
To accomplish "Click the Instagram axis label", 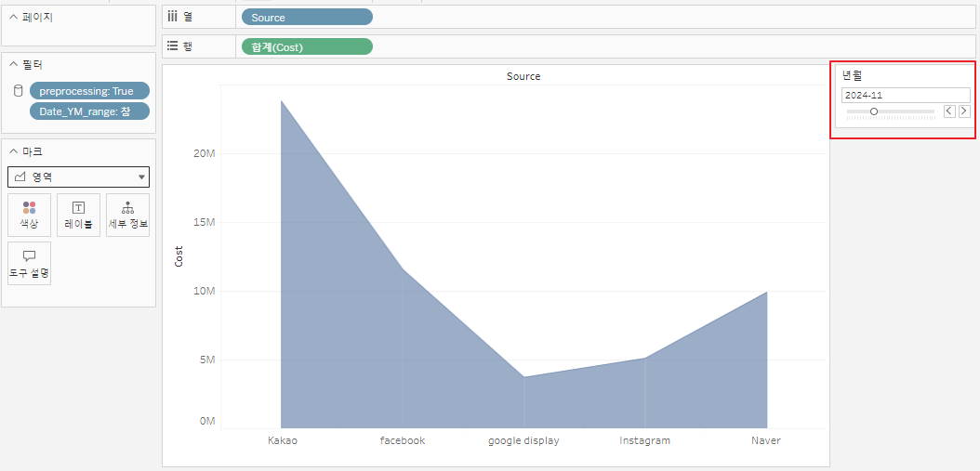I will [x=645, y=440].
